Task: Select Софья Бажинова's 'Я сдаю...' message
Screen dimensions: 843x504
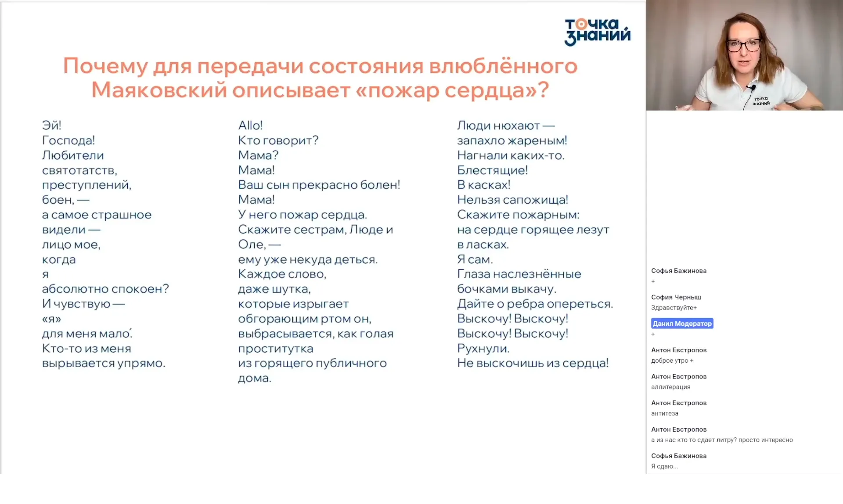Action: pyautogui.click(x=664, y=466)
